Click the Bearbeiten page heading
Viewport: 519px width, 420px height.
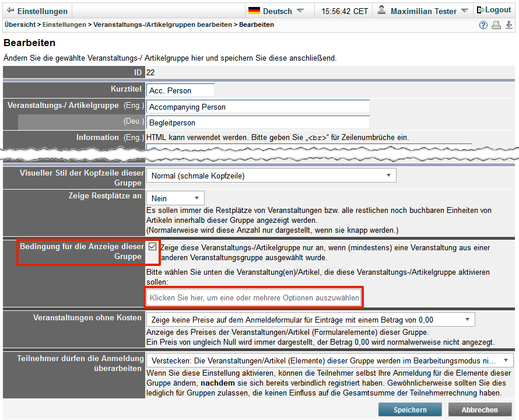point(30,43)
